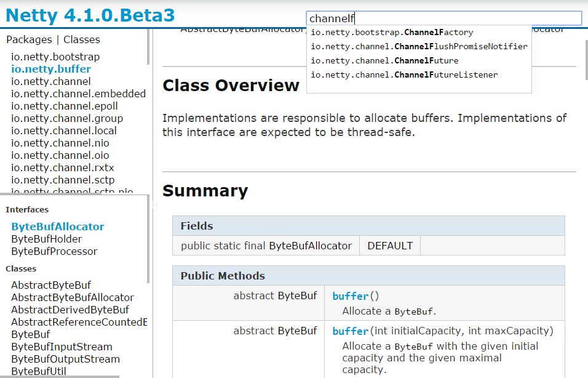588x378 pixels.
Task: Open io.netty.channel.oio package
Action: pyautogui.click(x=60, y=155)
